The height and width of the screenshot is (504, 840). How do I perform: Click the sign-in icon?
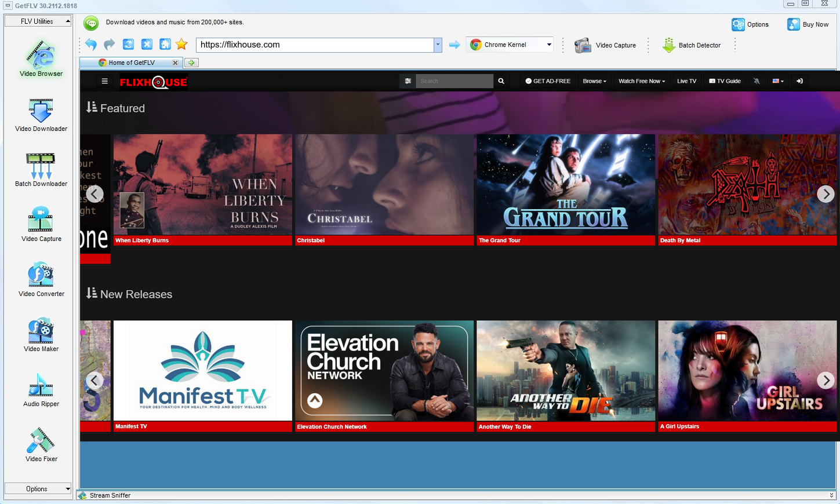pos(799,81)
